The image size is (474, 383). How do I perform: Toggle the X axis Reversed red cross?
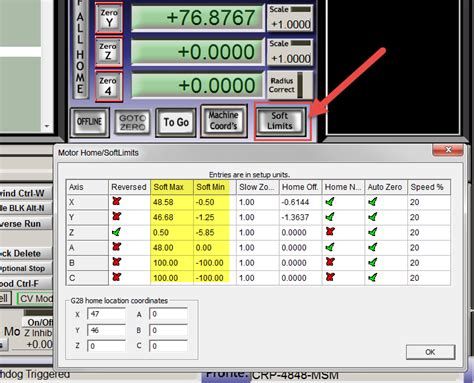(x=116, y=201)
